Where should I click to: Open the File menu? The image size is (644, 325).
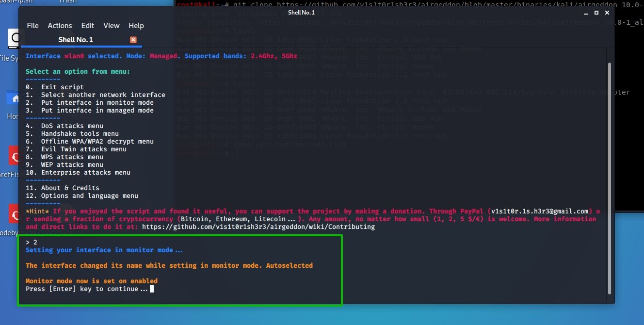(x=32, y=26)
